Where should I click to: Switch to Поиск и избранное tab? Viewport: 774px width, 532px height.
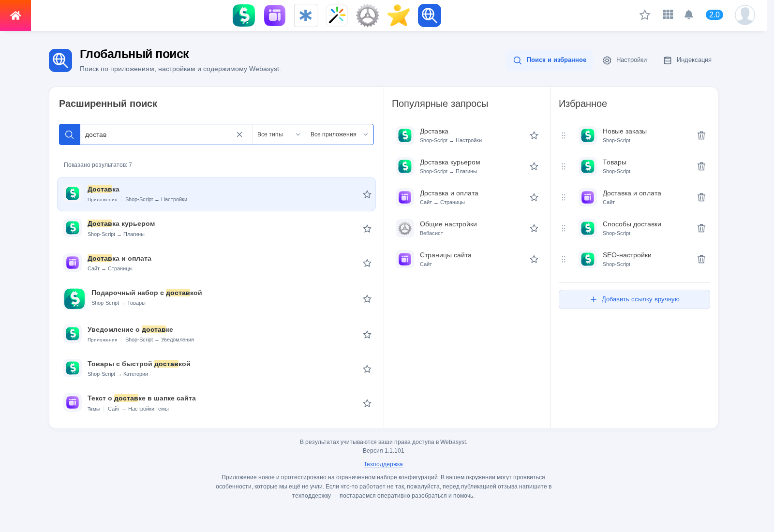point(550,60)
